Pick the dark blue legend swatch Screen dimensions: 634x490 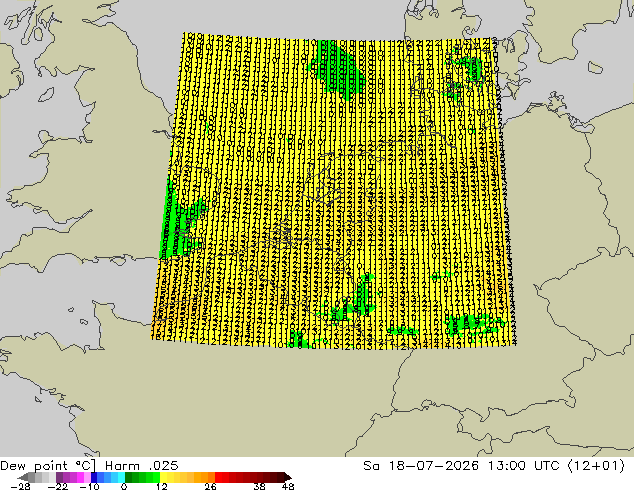(94, 477)
